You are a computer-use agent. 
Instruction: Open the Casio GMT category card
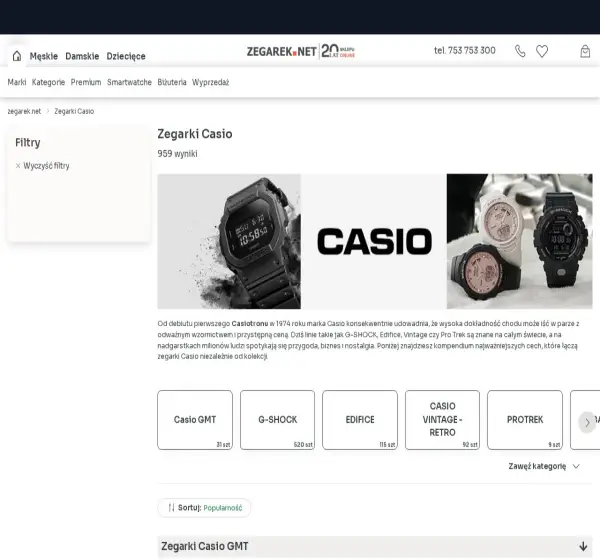coord(195,420)
